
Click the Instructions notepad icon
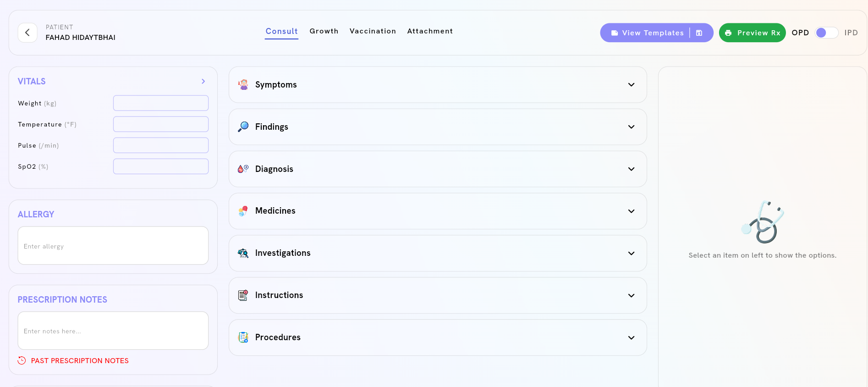coord(243,295)
